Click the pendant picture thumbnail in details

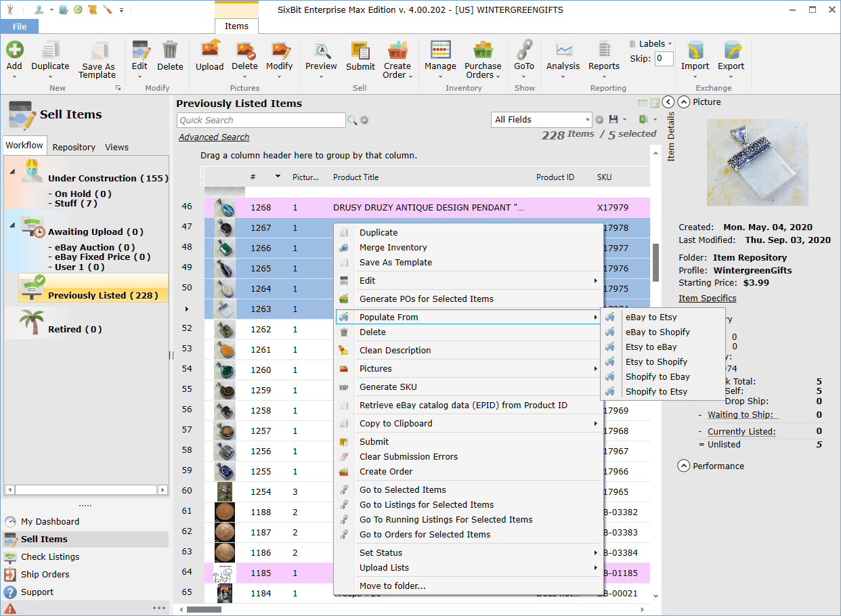757,162
